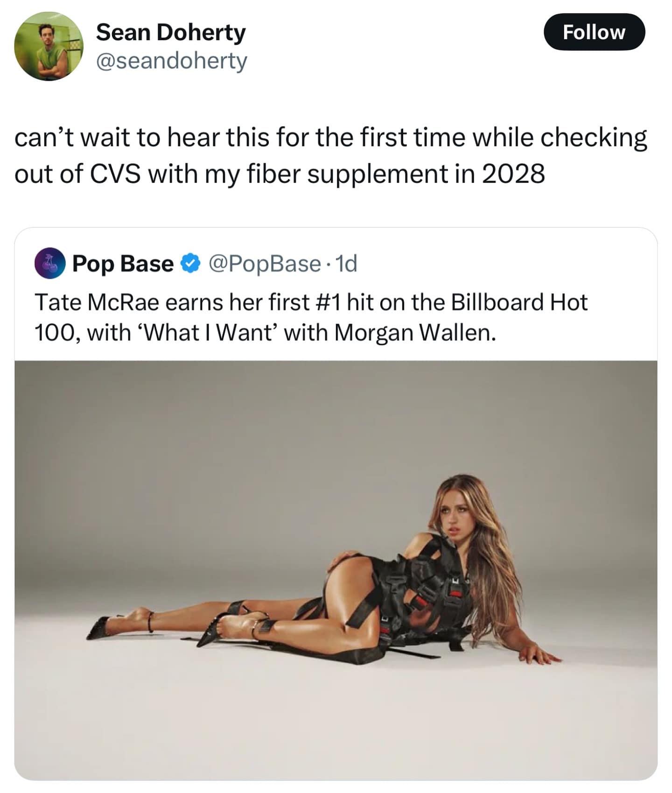672x793 pixels.
Task: Open the Pop Base cherry avatar icon
Action: pyautogui.click(x=50, y=263)
